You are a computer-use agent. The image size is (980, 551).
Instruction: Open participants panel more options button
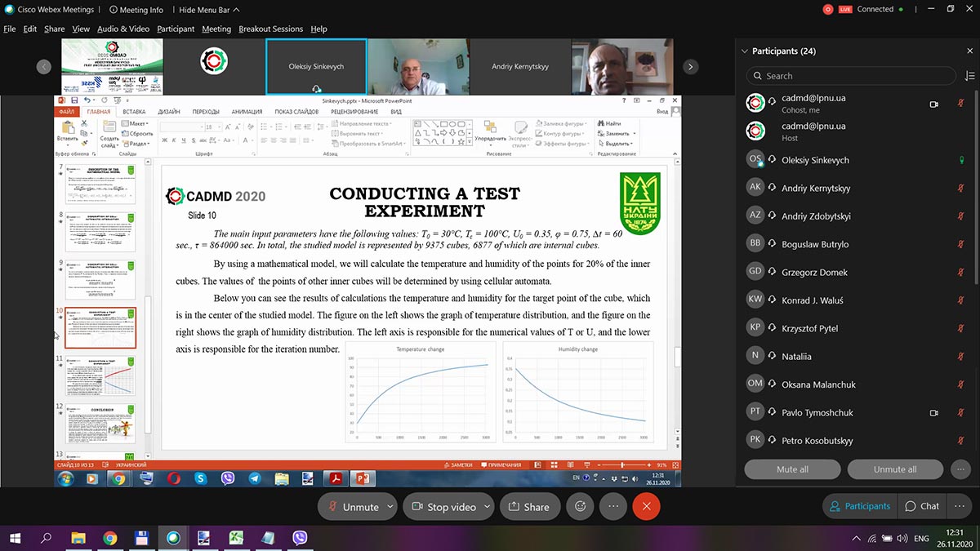coord(960,469)
